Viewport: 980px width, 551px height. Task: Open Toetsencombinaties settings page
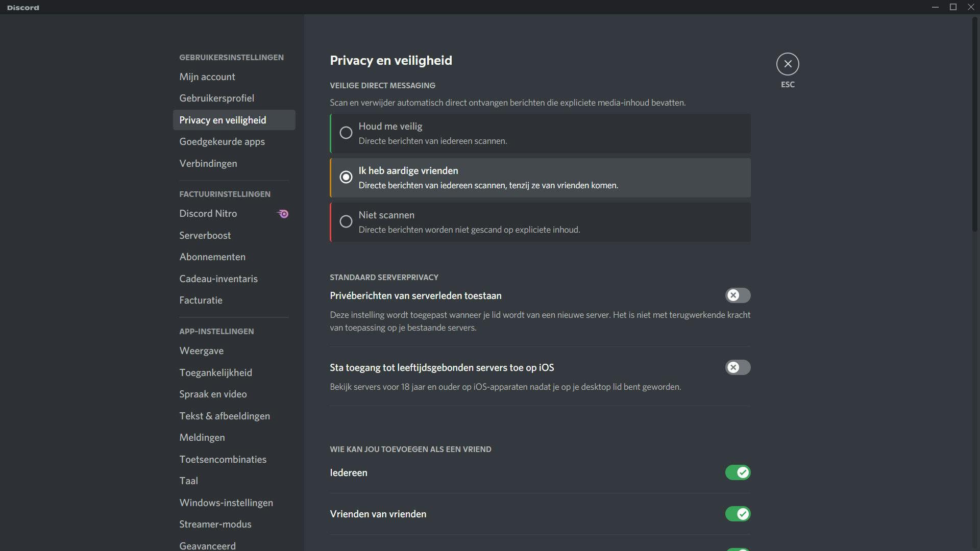pyautogui.click(x=223, y=459)
